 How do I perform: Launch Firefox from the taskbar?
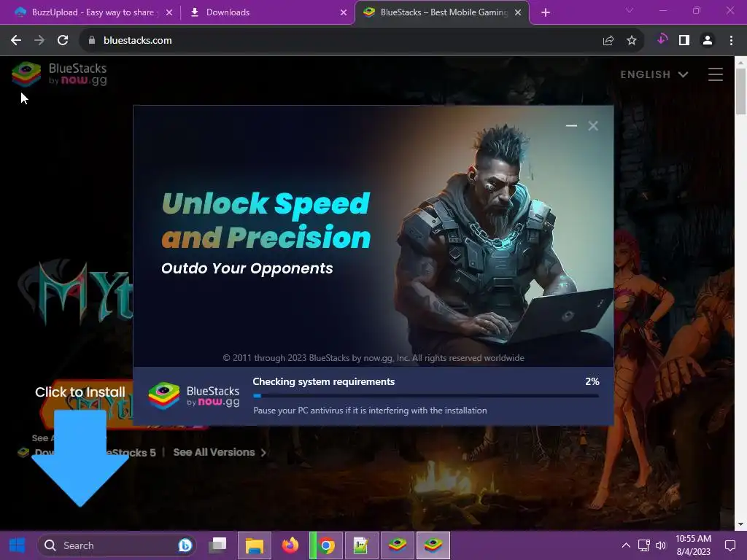[x=290, y=545]
